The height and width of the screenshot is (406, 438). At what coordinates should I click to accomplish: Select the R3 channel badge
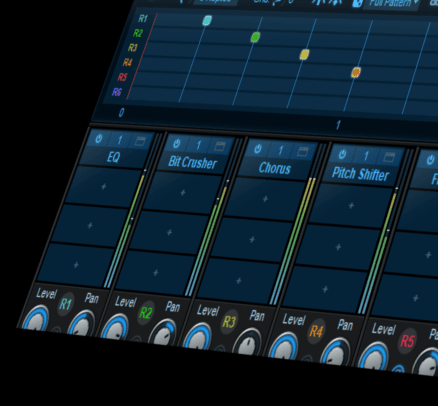(229, 322)
